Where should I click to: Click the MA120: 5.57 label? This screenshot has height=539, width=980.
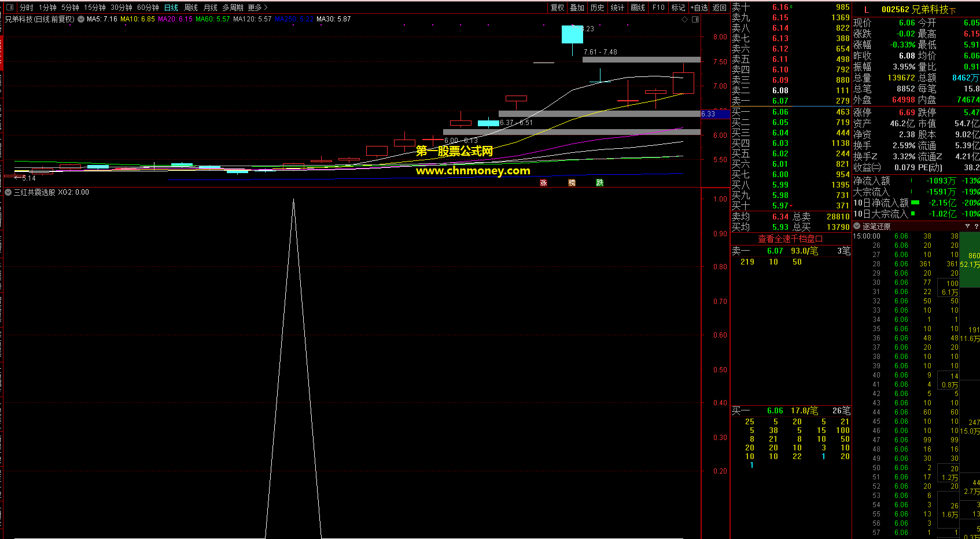tap(252, 19)
